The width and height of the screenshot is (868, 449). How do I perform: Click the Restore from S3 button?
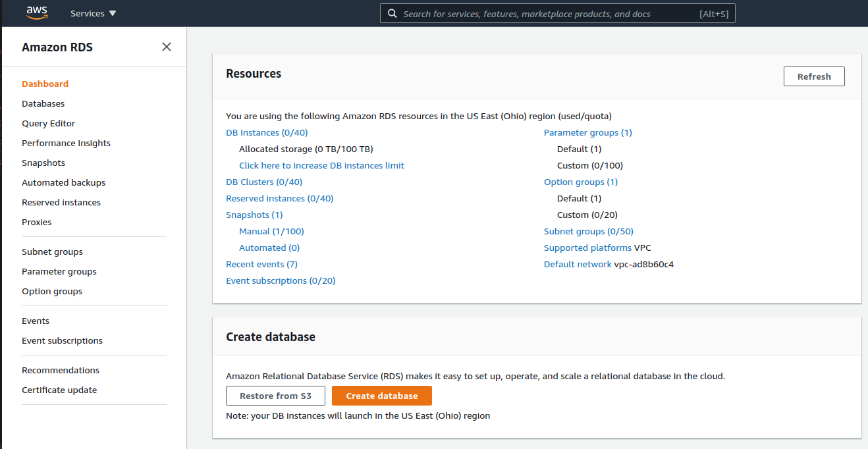point(275,396)
